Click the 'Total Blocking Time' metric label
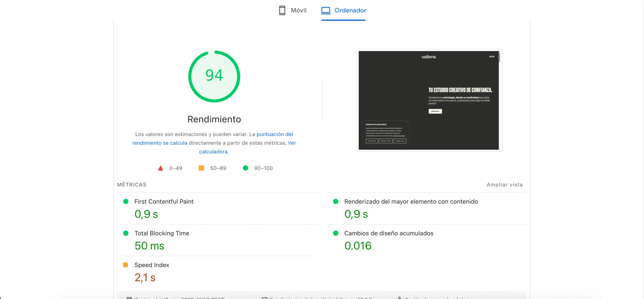This screenshot has width=644, height=299. coord(162,233)
